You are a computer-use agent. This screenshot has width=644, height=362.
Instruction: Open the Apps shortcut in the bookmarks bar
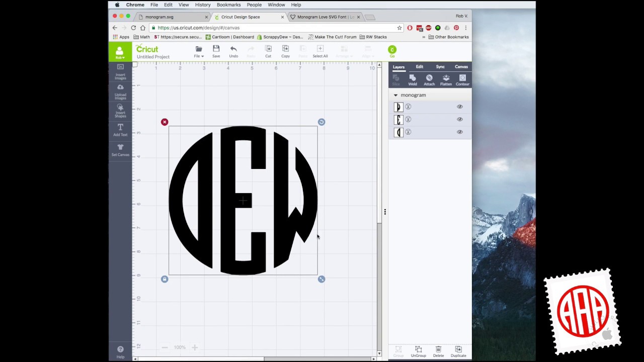pos(121,37)
